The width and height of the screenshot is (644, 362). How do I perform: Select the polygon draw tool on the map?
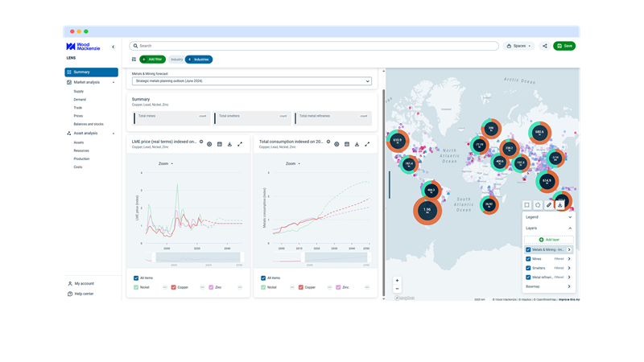pos(538,205)
